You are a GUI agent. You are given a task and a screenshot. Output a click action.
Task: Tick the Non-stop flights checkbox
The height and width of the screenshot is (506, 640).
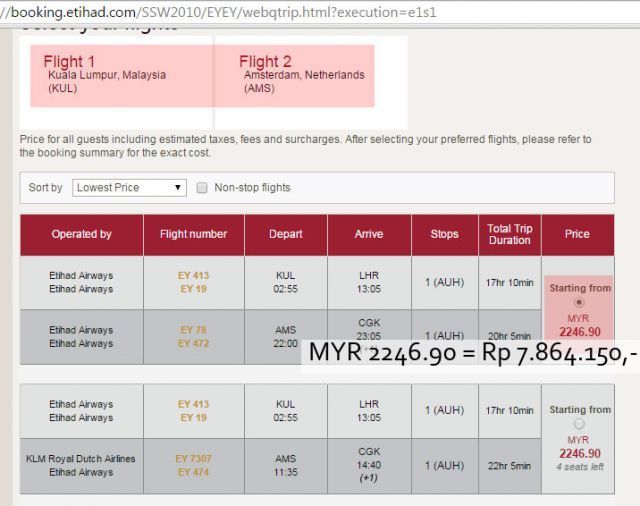tap(202, 188)
